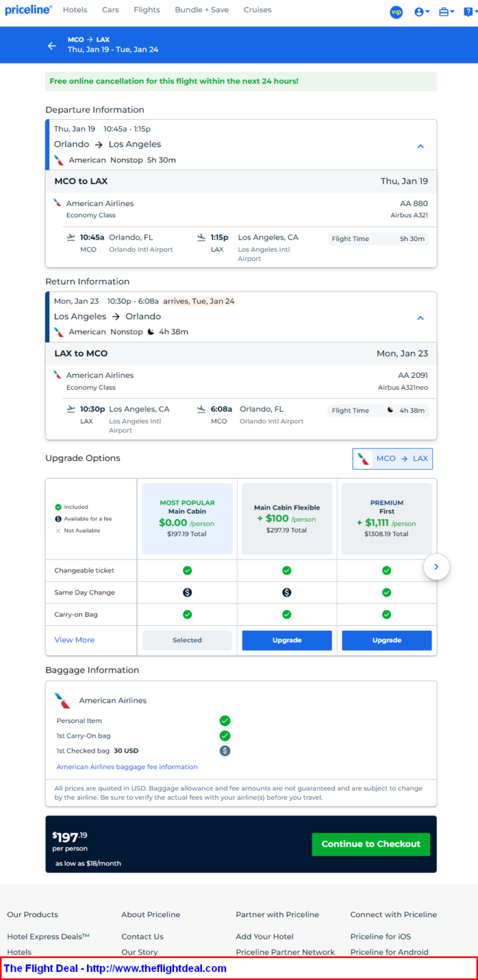Open Priceline for iOS footer link

coord(380,937)
